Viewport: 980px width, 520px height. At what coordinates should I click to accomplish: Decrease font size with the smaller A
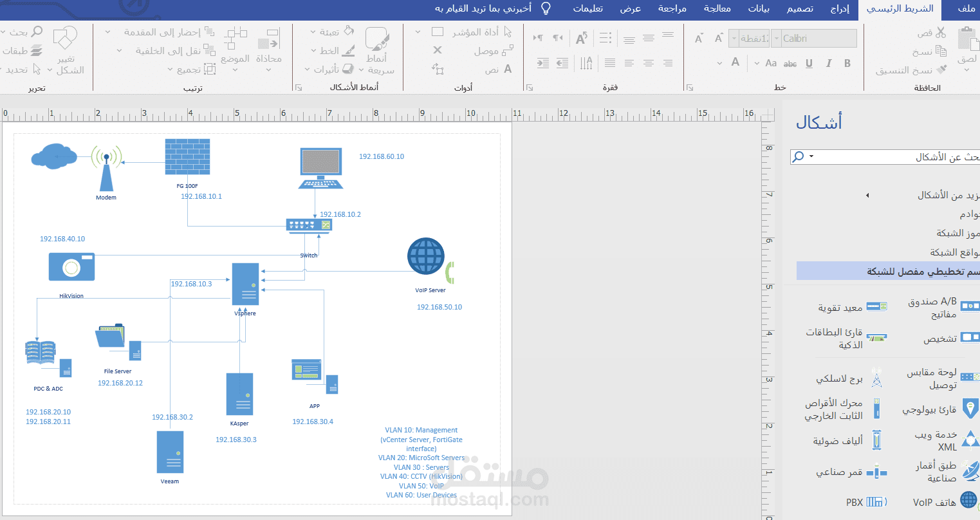click(x=699, y=39)
